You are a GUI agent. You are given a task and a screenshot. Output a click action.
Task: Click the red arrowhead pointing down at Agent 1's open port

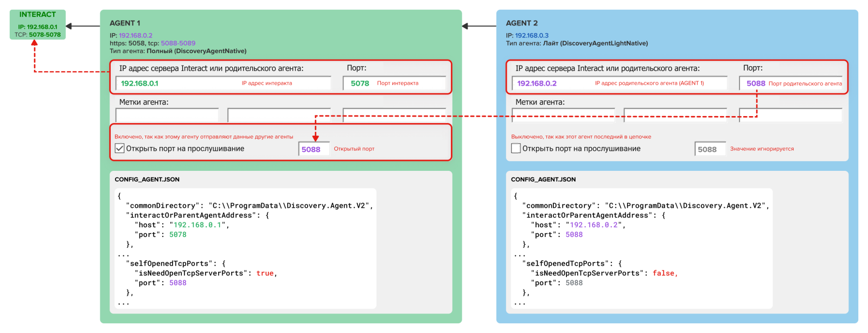[315, 138]
